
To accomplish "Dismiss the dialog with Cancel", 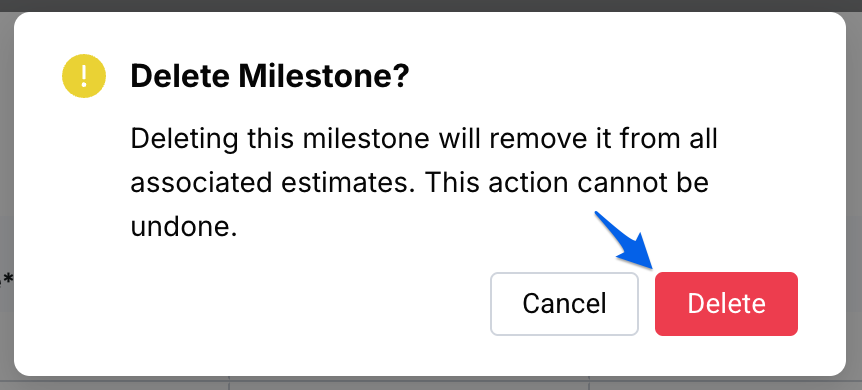I will tap(564, 304).
